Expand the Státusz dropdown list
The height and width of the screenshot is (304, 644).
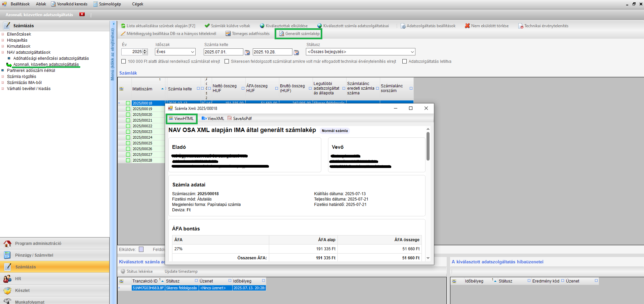pos(412,52)
